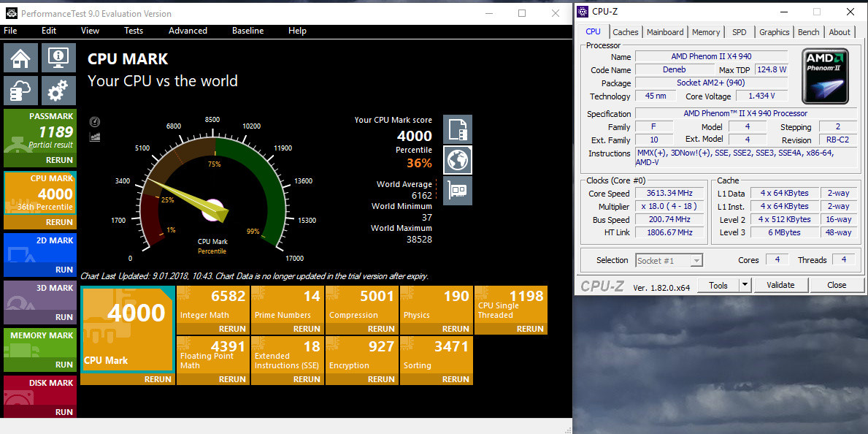Open the Baseline menu

tap(248, 31)
